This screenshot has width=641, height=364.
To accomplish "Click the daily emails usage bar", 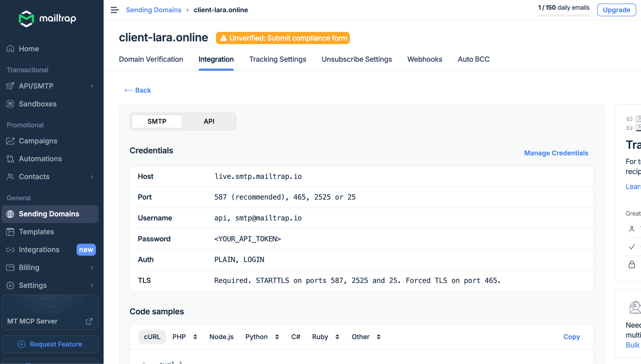I will [x=563, y=15].
